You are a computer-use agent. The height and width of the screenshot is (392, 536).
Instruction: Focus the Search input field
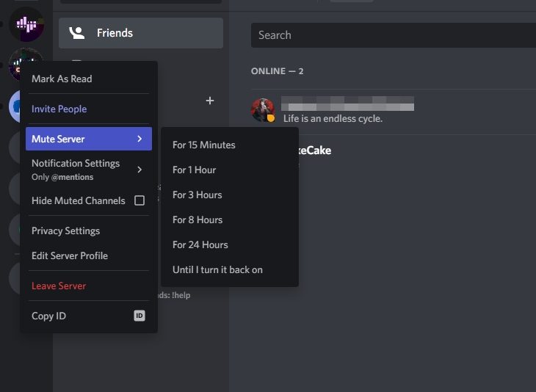pos(394,35)
